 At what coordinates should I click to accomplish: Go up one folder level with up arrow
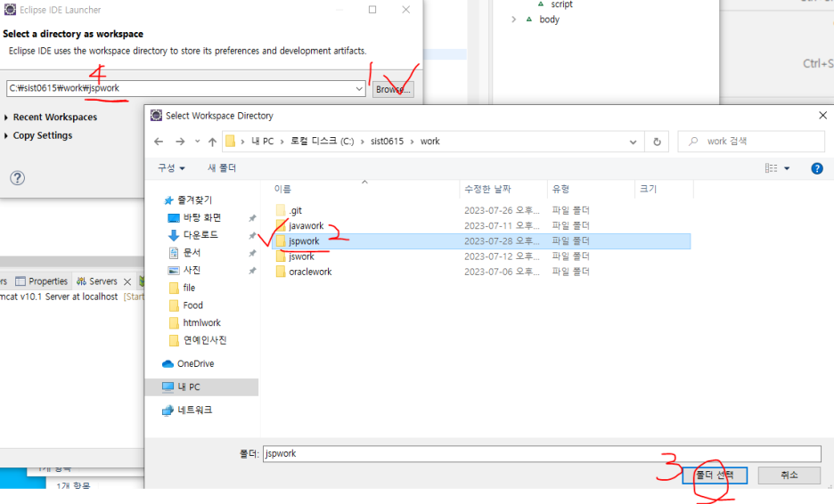[x=212, y=142]
